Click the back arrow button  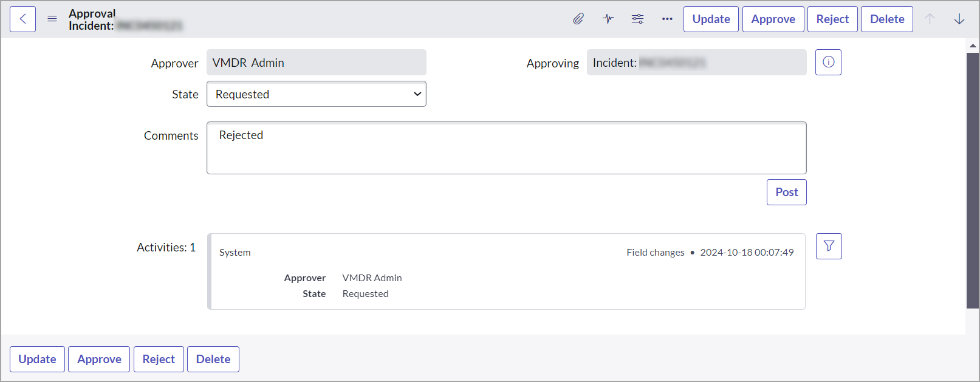pos(22,19)
